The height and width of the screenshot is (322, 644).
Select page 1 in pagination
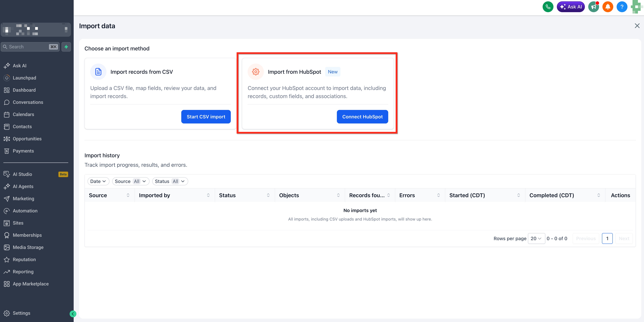pos(607,238)
